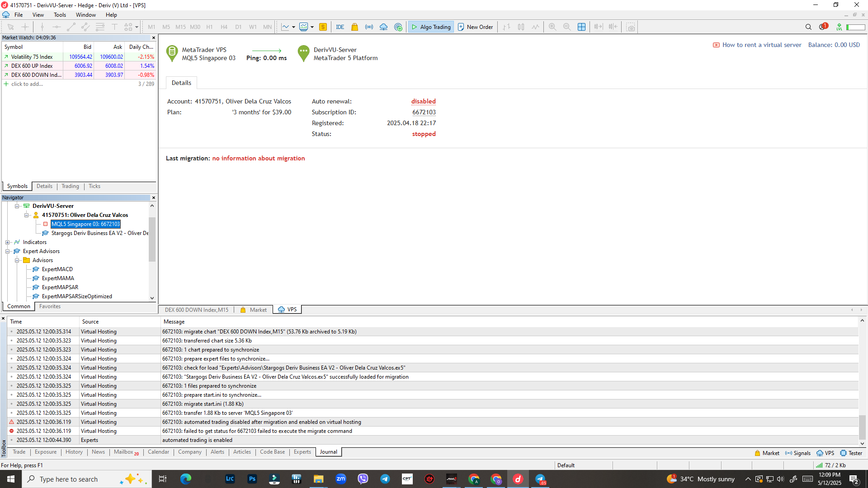Select ExpertMACD in Navigator
Viewport: 868px width, 488px height.
click(x=57, y=269)
